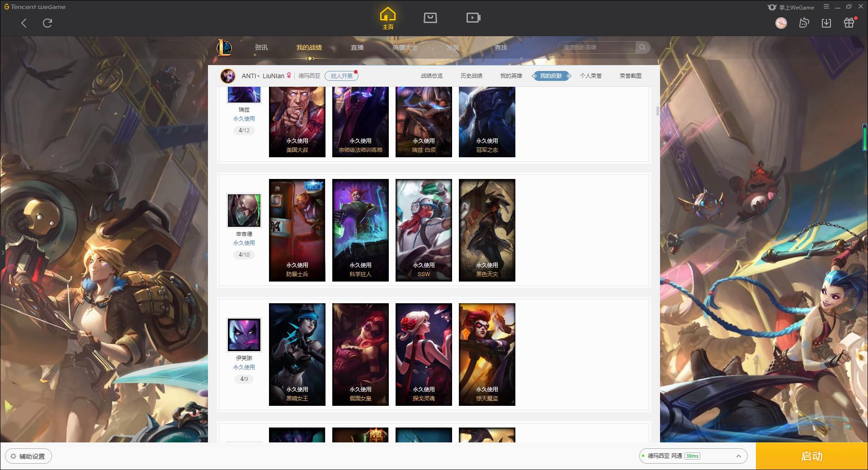
Task: Open 黑暗女王 skin card
Action: point(297,354)
